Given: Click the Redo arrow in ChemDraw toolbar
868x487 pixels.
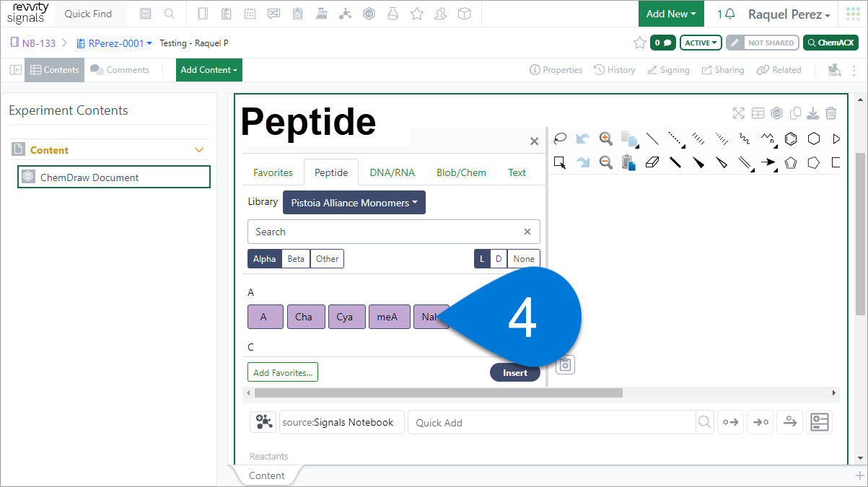Looking at the screenshot, I should coord(583,162).
